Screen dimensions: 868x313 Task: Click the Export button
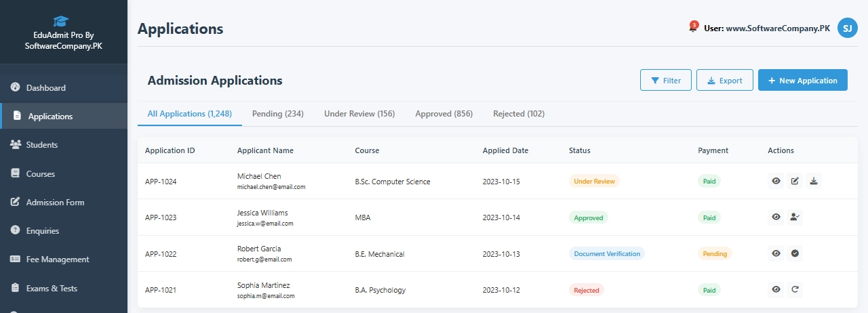[725, 80]
